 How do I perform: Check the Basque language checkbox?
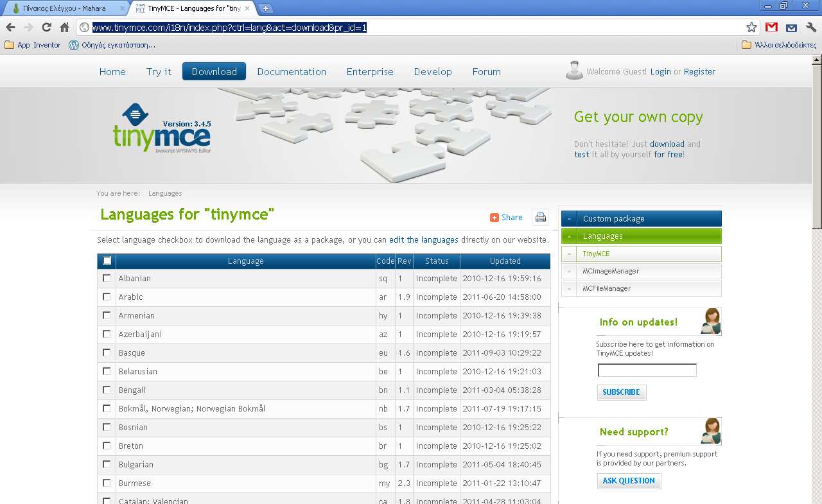point(107,352)
